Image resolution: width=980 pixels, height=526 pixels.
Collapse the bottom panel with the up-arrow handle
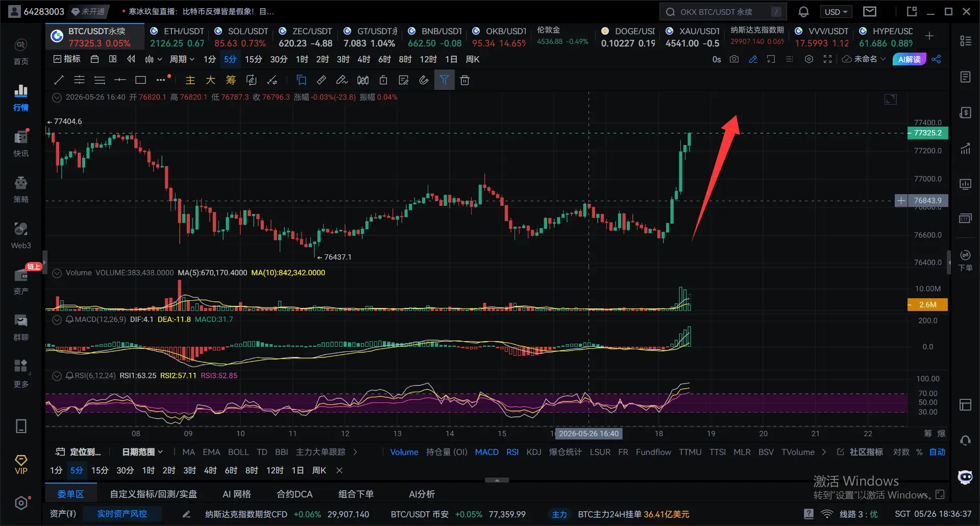(x=497, y=480)
